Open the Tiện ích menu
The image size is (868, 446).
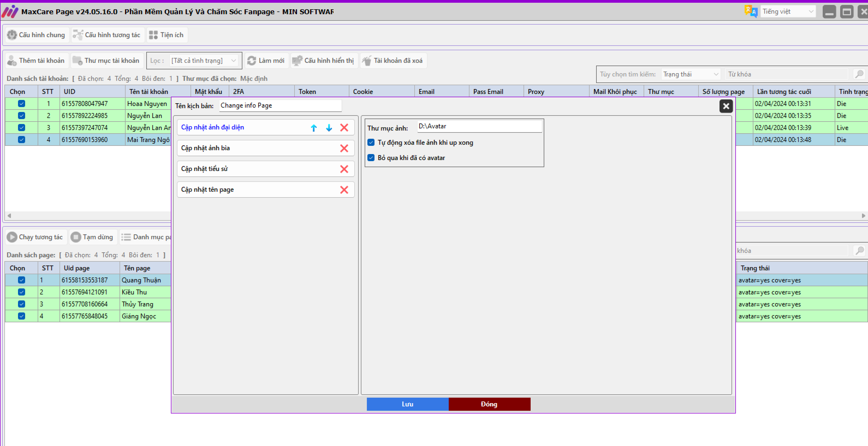[x=167, y=35]
